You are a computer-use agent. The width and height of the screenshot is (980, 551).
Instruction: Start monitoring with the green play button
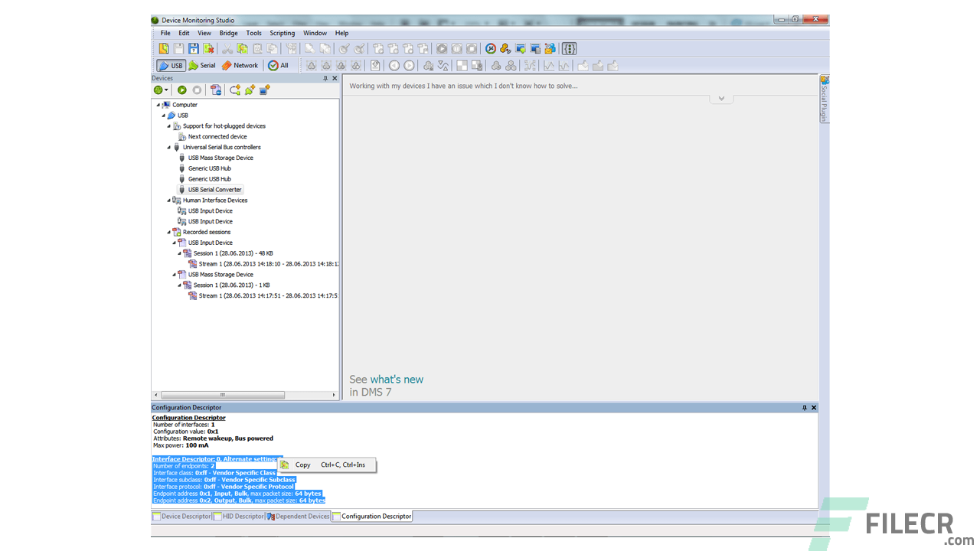pyautogui.click(x=182, y=90)
